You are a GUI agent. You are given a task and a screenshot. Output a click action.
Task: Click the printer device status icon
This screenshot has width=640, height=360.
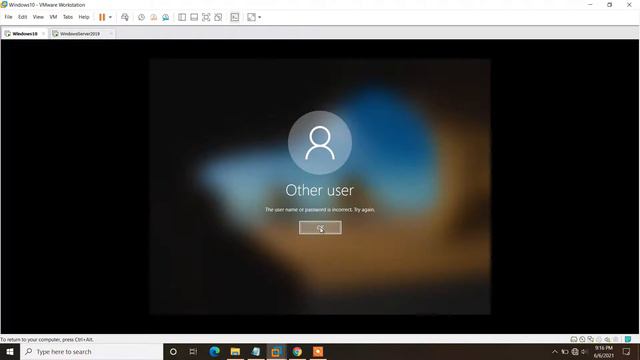click(599, 339)
